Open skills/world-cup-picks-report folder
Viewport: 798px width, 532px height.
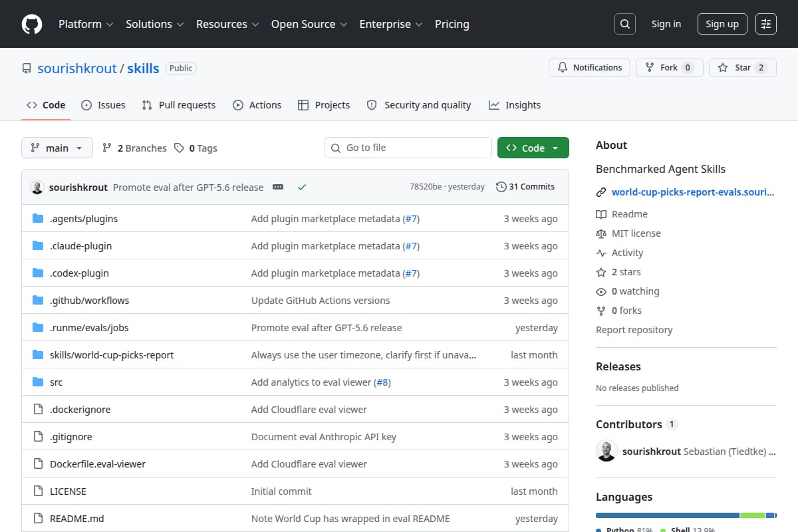pos(112,355)
